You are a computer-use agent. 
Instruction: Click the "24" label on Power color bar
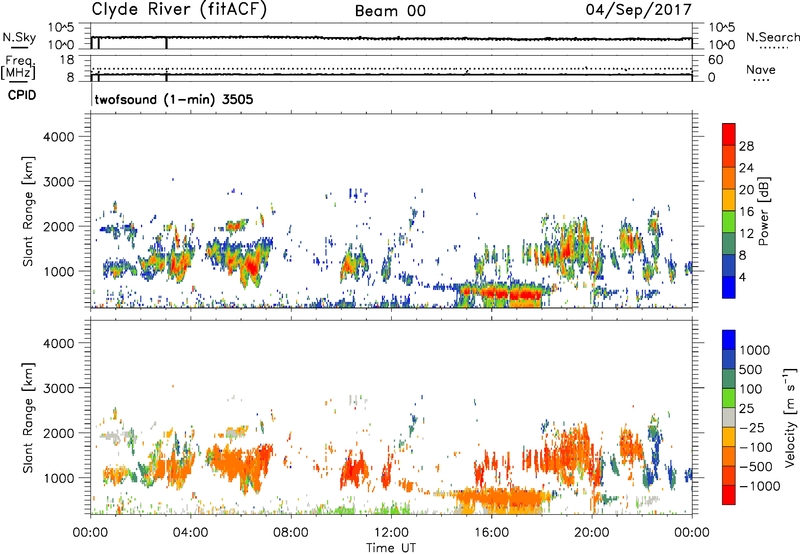[x=746, y=168]
